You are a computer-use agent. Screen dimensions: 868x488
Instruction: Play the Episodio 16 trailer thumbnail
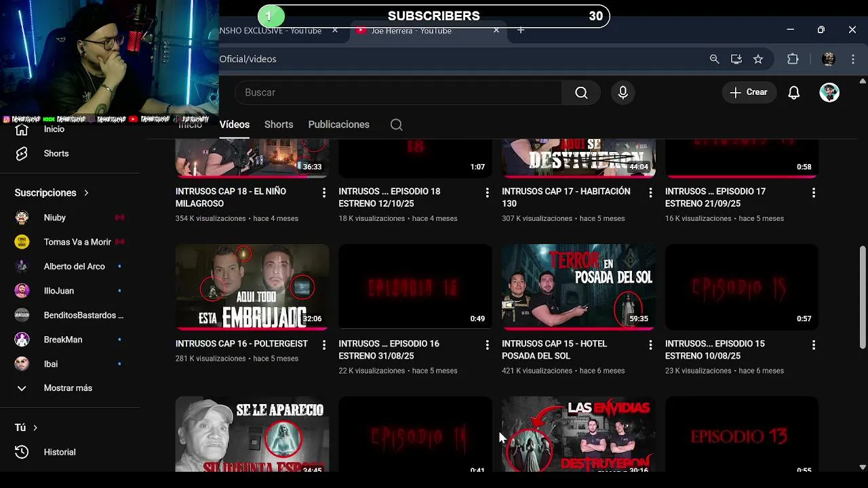click(x=415, y=287)
